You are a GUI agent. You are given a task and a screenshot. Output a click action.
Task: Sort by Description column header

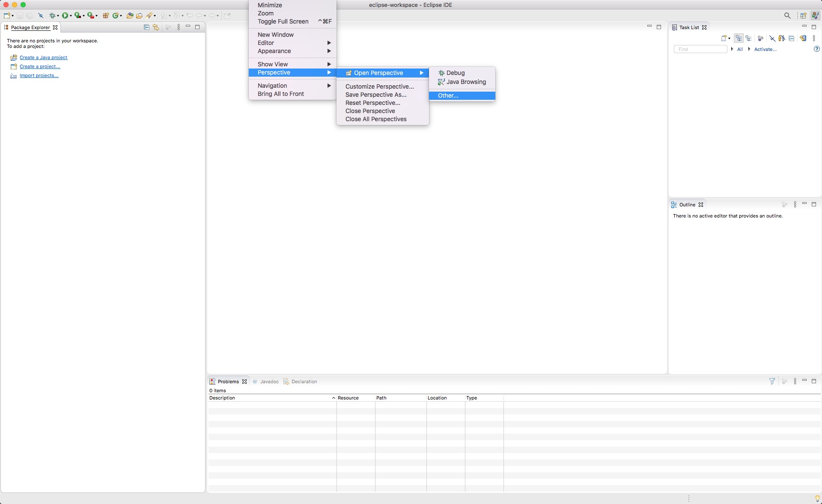point(272,398)
